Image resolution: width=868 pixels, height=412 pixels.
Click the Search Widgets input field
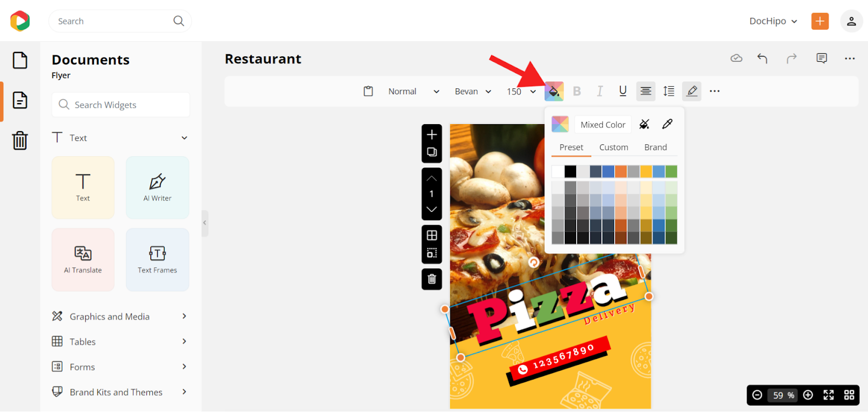tap(120, 105)
